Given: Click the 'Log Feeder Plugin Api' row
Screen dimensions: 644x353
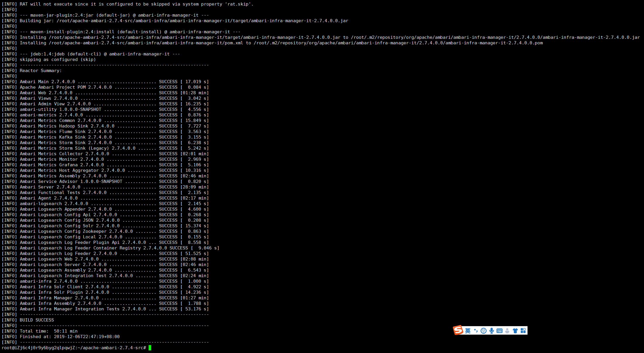Looking at the screenshot, I should (x=105, y=242).
